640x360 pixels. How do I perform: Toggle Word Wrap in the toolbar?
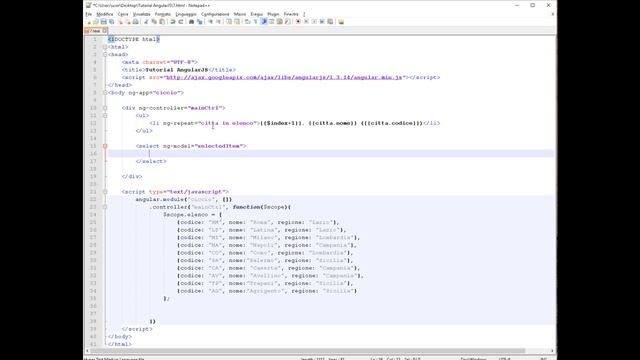[247, 22]
